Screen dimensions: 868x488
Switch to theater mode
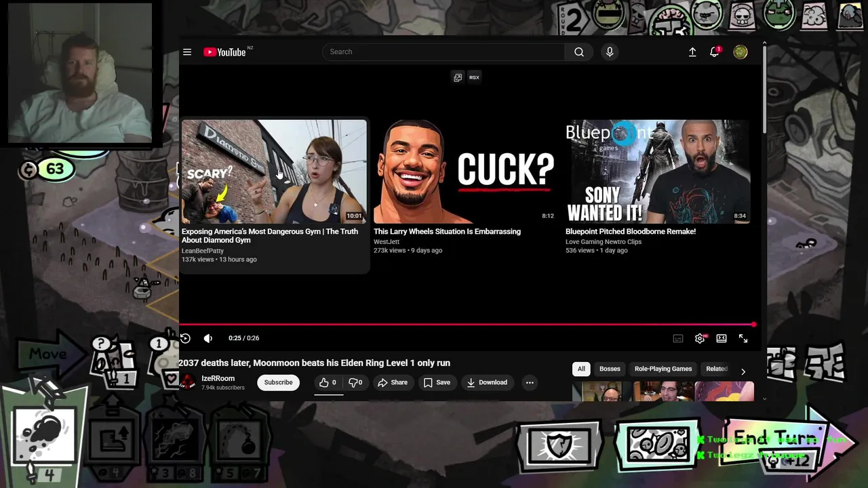tap(722, 338)
